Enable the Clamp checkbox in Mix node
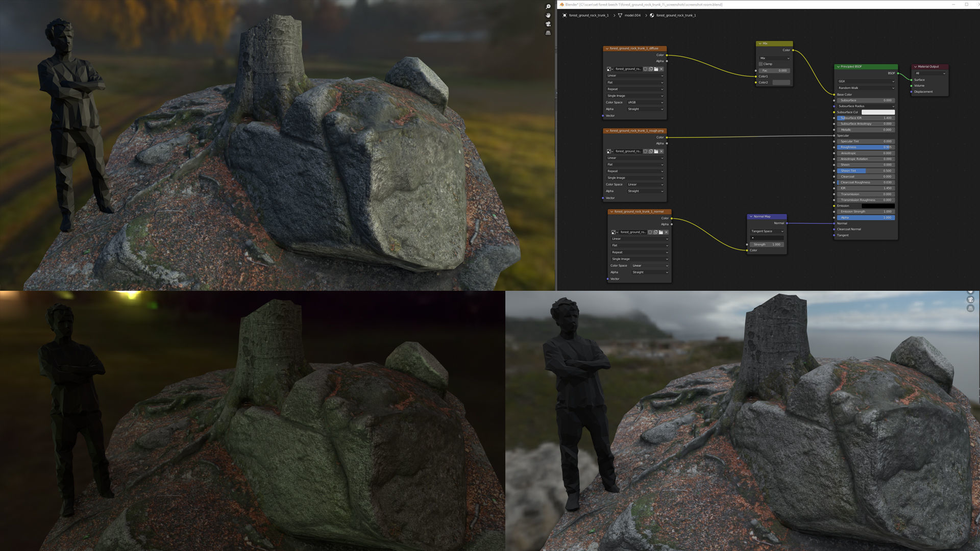This screenshot has width=980, height=551. 761,64
